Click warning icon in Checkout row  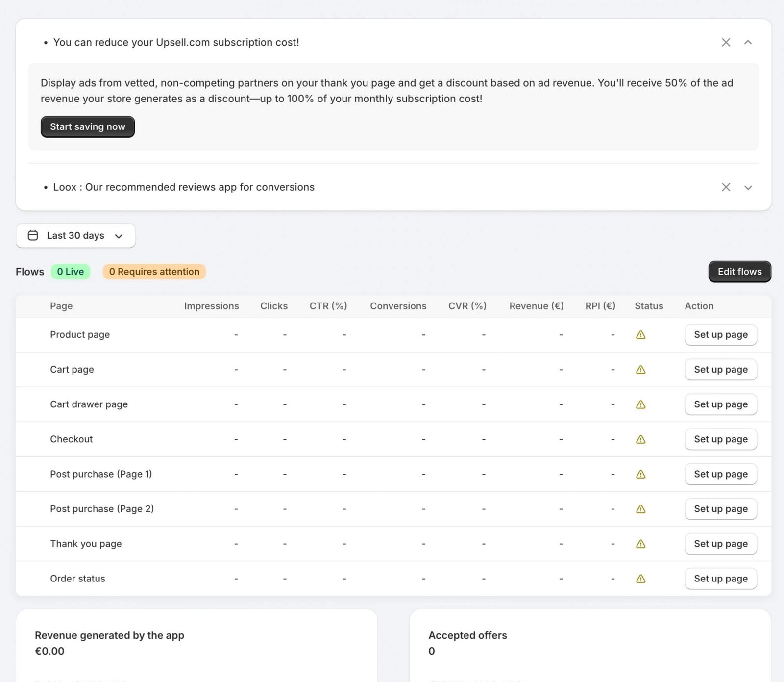640,439
